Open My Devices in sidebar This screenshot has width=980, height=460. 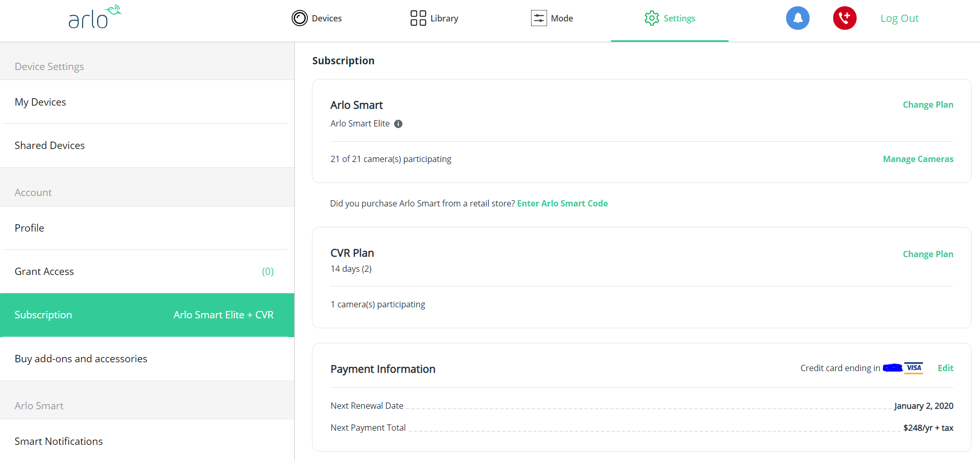41,102
